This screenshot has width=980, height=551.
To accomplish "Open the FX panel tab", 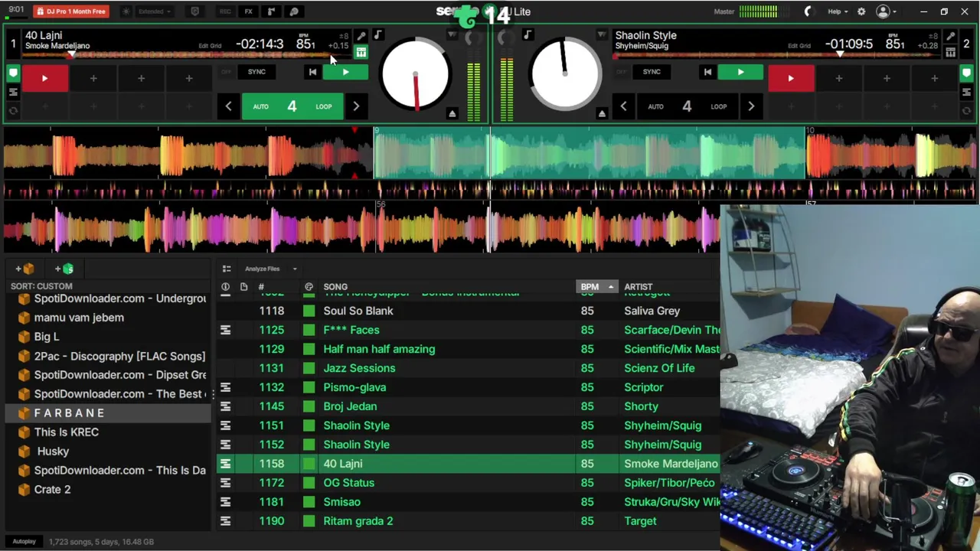I will tap(248, 11).
